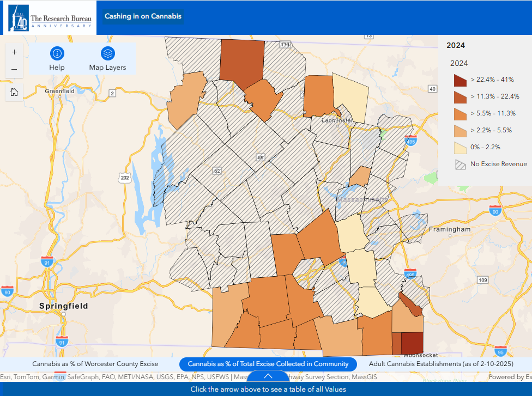Return map to default home extent
This screenshot has height=396, width=532.
14,92
